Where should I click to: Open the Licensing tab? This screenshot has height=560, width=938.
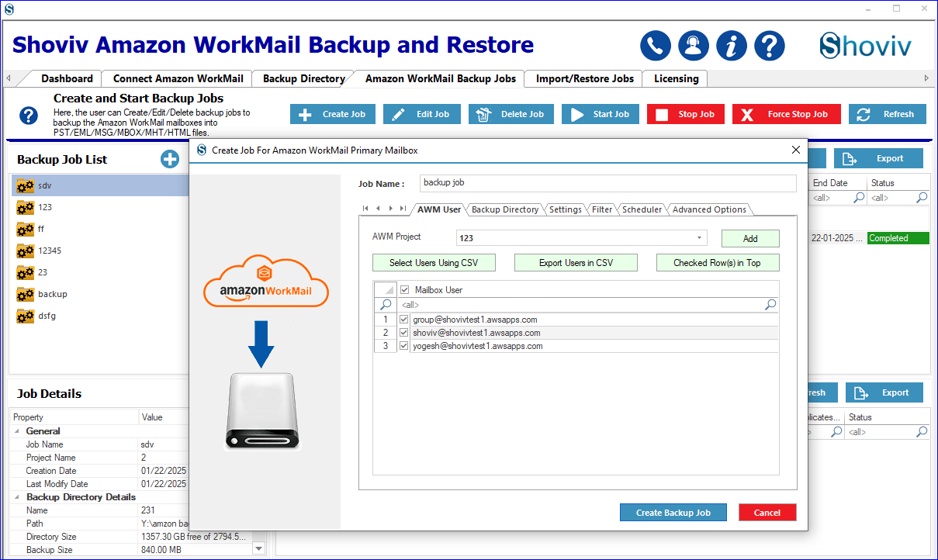point(676,78)
